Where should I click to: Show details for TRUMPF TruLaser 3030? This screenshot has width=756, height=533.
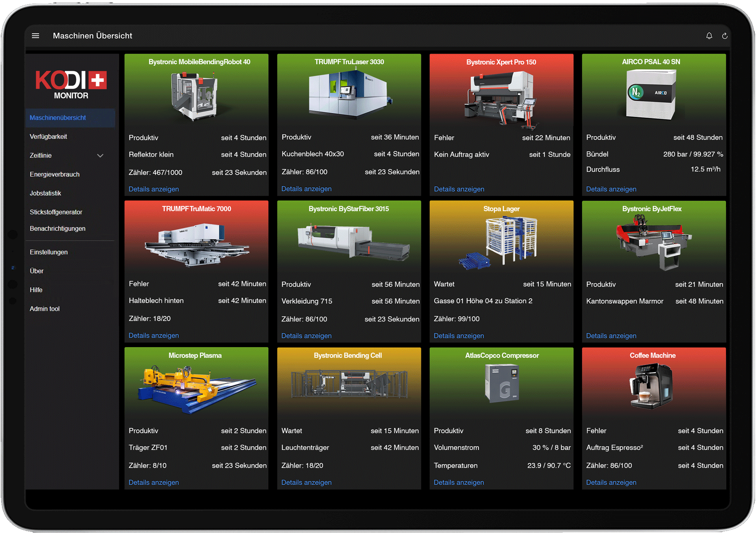[306, 189]
